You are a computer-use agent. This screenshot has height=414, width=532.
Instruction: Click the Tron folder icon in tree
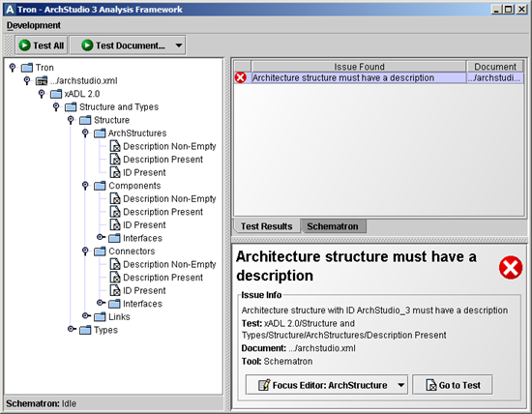(x=27, y=68)
